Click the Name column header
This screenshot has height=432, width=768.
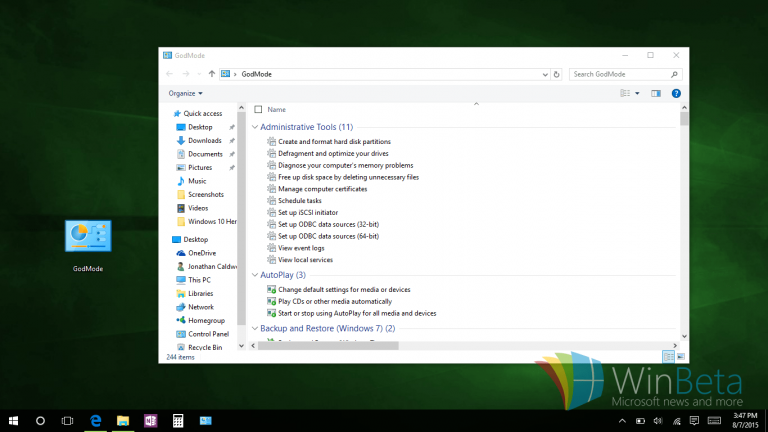[x=276, y=110]
